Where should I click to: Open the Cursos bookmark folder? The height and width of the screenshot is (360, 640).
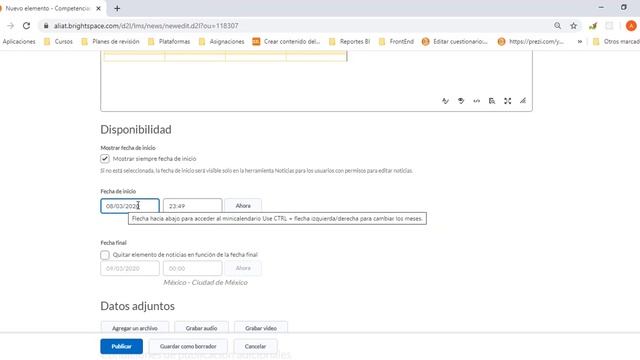pos(58,42)
